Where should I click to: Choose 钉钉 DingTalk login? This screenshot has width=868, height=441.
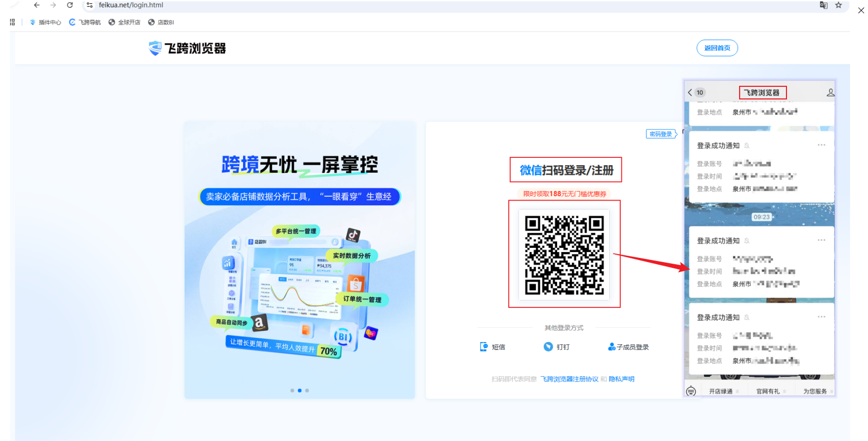coord(557,347)
